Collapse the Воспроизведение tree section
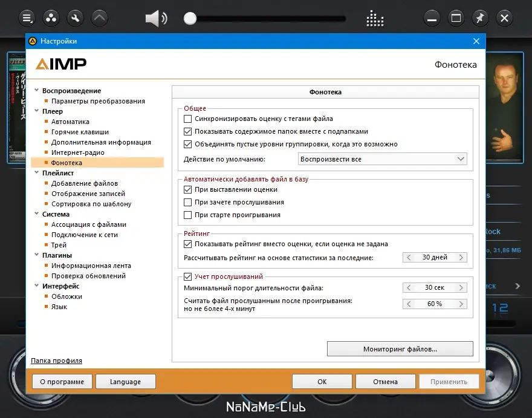The height and width of the screenshot is (418, 532). coord(37,90)
